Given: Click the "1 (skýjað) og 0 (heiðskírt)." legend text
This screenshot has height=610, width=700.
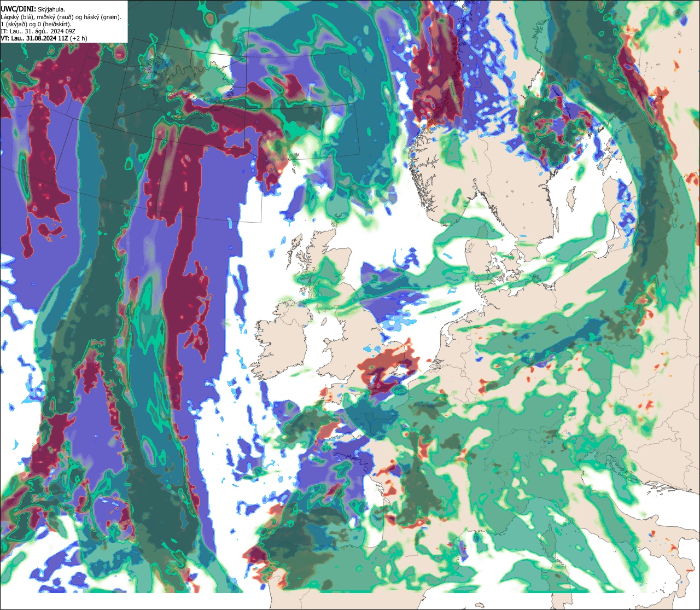Looking at the screenshot, I should [x=36, y=24].
